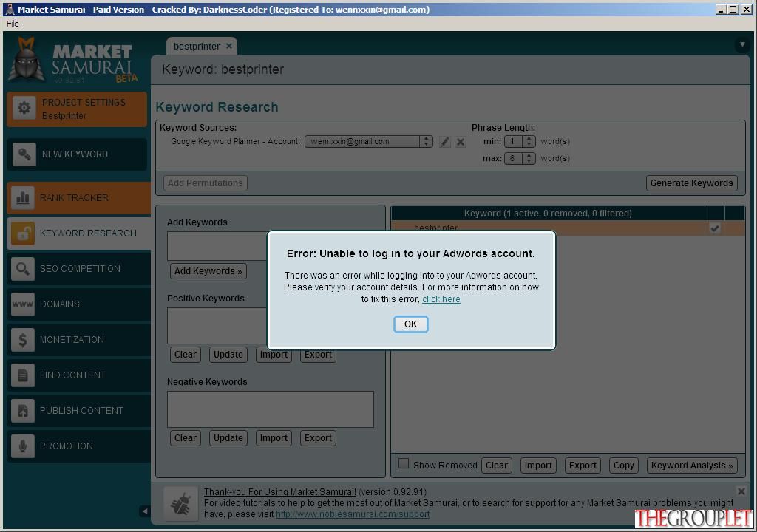Screen dimensions: 757x532
Task: Open Project Settings gear icon
Action: pos(24,108)
